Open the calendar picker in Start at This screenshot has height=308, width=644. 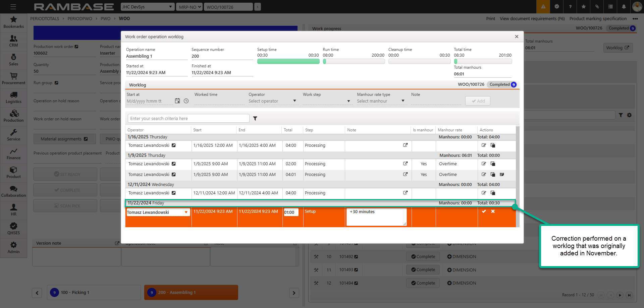point(177,101)
